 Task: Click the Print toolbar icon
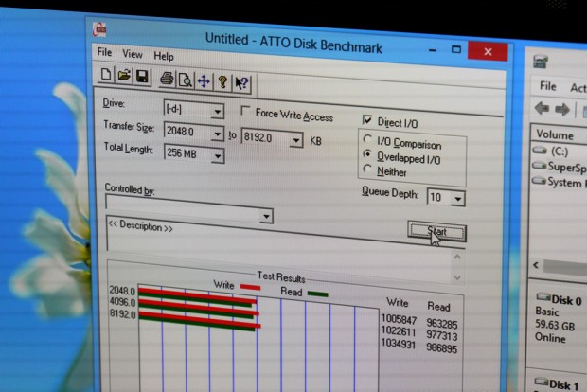coord(167,79)
